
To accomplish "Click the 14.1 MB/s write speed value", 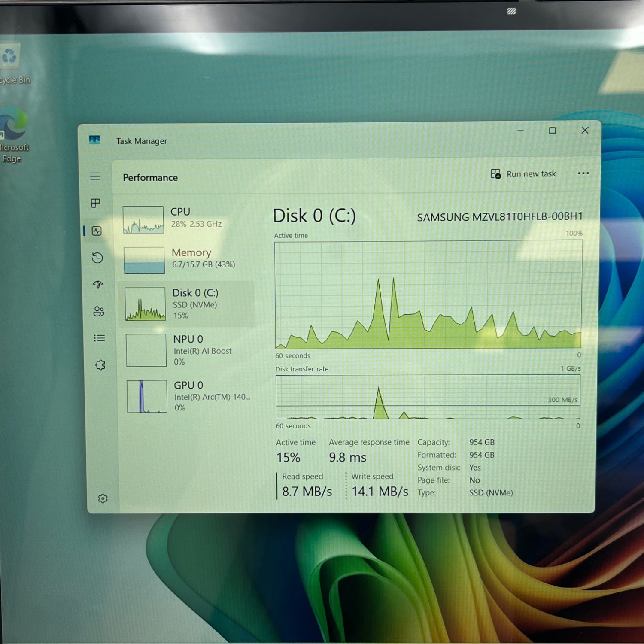I will pyautogui.click(x=380, y=492).
